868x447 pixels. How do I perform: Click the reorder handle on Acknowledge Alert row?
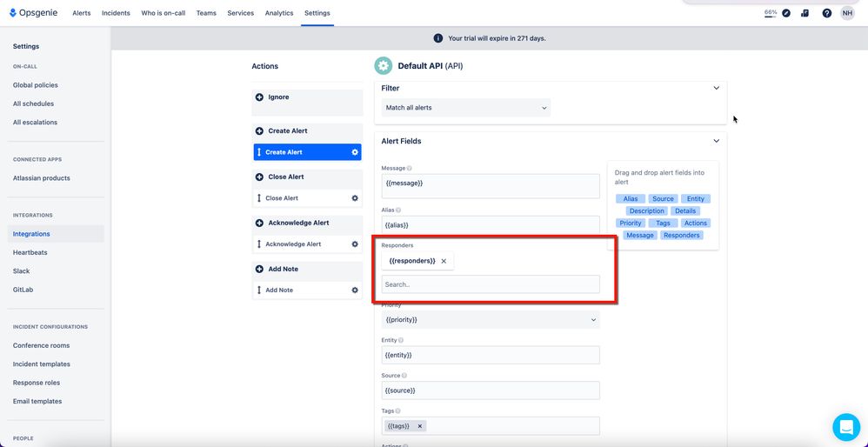259,244
